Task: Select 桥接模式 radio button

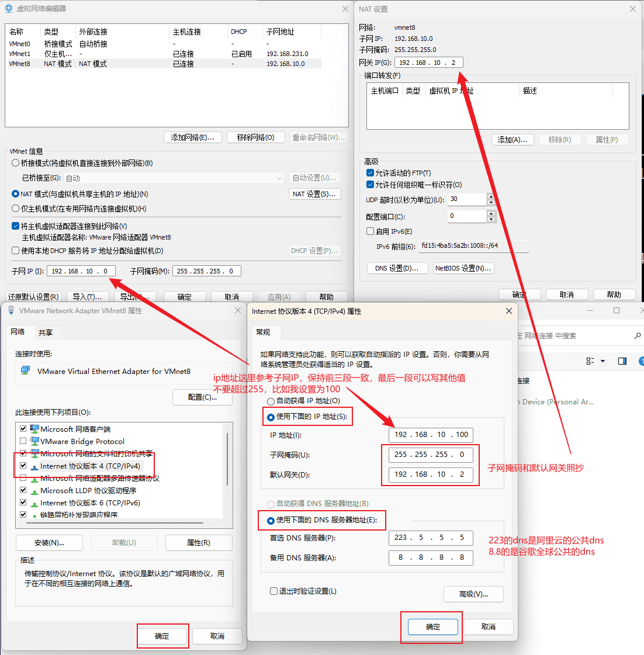Action: (15, 163)
